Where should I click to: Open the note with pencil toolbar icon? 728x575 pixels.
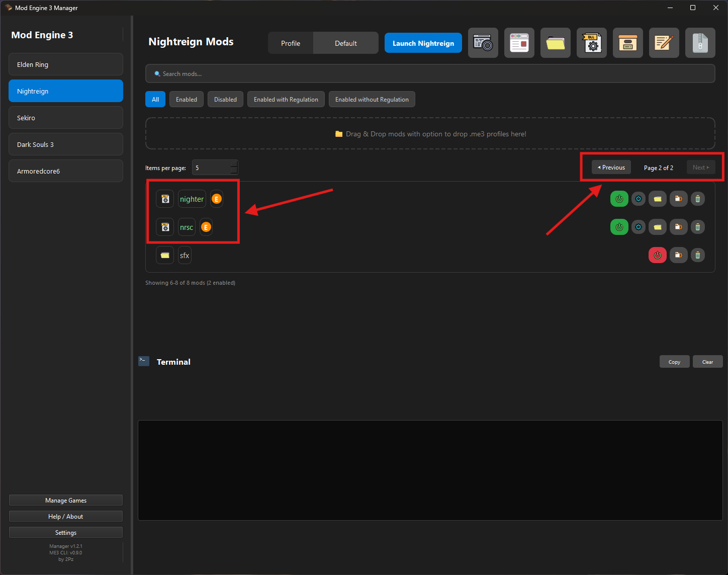(664, 43)
